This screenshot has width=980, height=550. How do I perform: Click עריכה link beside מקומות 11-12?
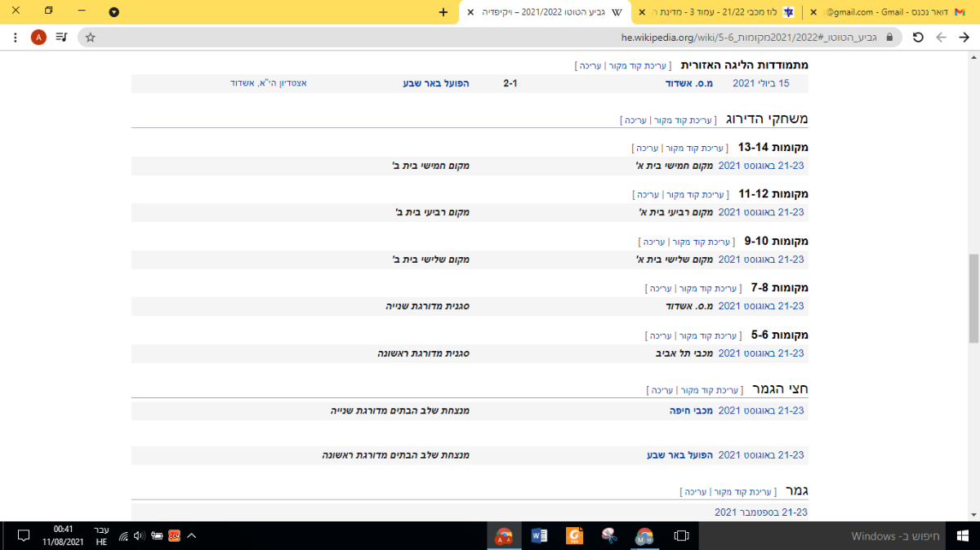tap(648, 195)
